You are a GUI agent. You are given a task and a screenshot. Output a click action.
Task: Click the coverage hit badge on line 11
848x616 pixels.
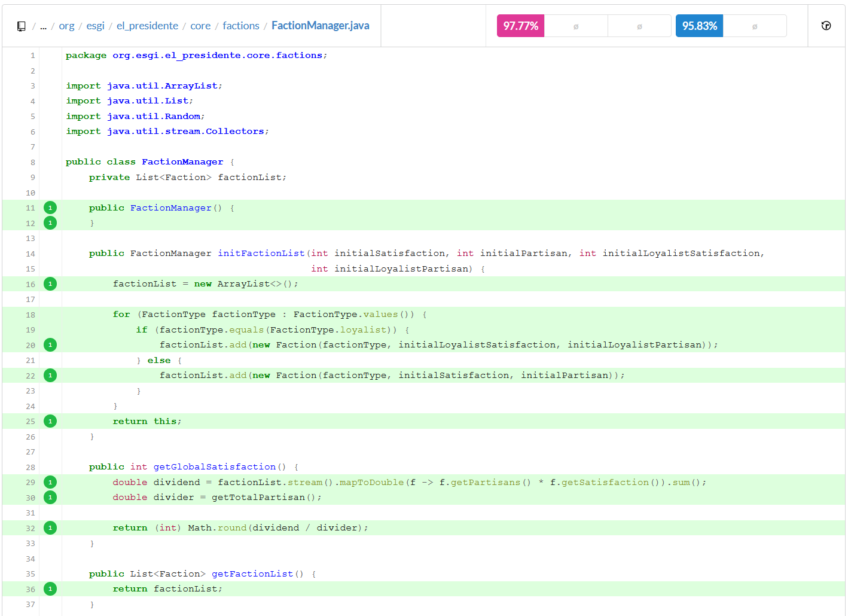click(x=50, y=208)
